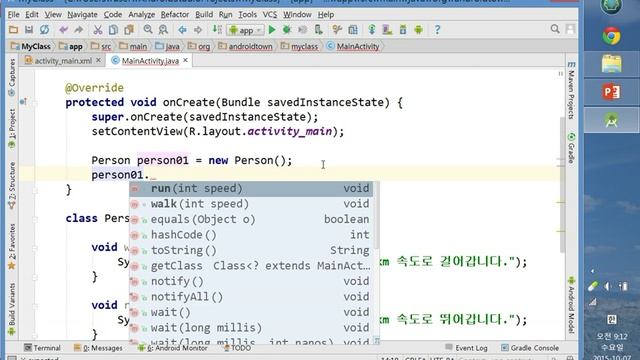Click the Attach debugger to process icon

coord(318,30)
